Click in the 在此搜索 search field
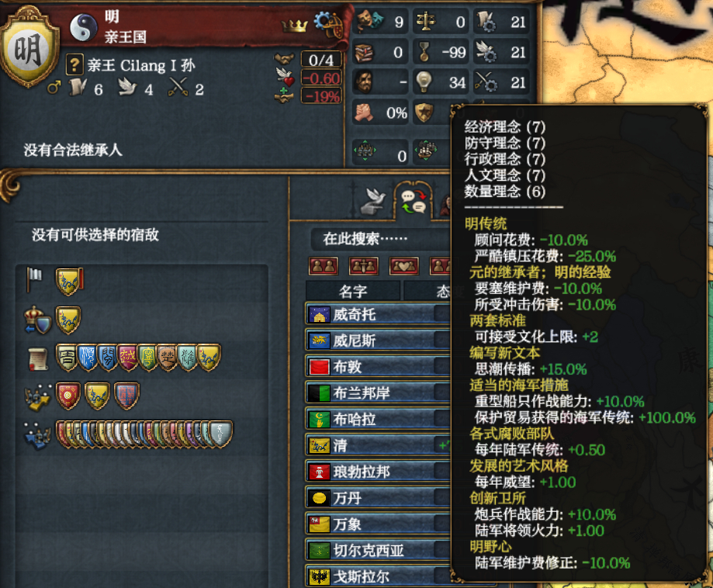This screenshot has width=713, height=588. 381,239
